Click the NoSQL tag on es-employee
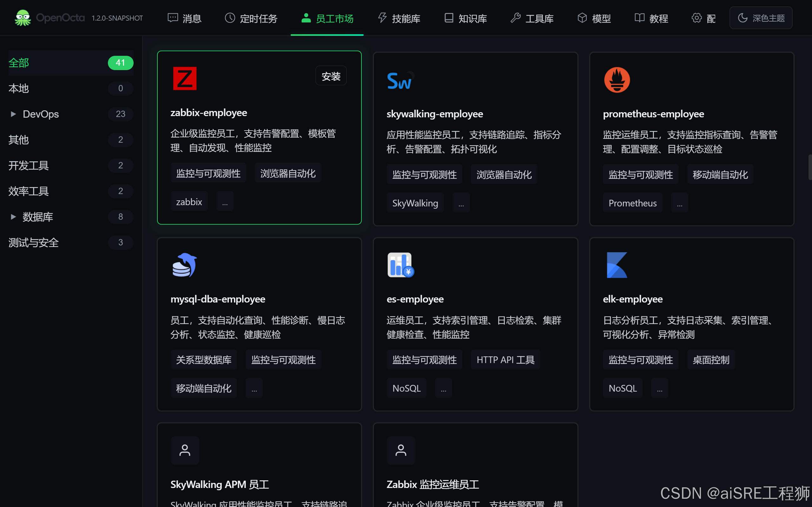This screenshot has width=812, height=507. [406, 388]
